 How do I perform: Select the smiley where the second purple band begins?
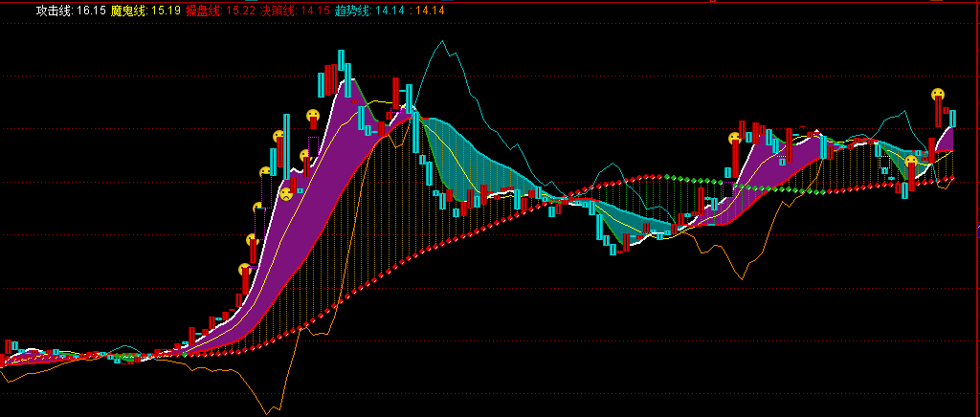click(735, 139)
